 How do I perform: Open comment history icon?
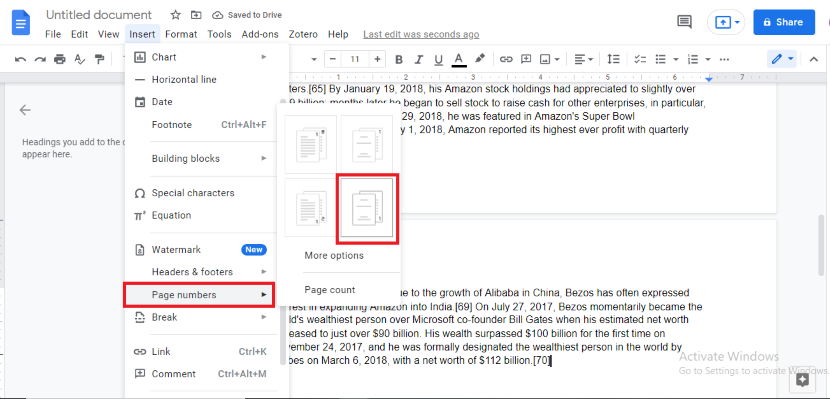coord(684,22)
